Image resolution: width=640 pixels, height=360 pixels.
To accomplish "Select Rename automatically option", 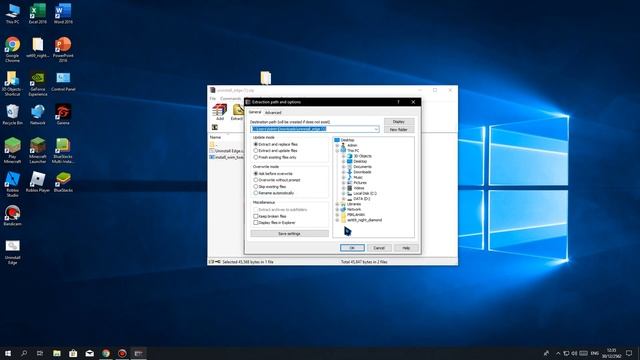I will [x=273, y=193].
